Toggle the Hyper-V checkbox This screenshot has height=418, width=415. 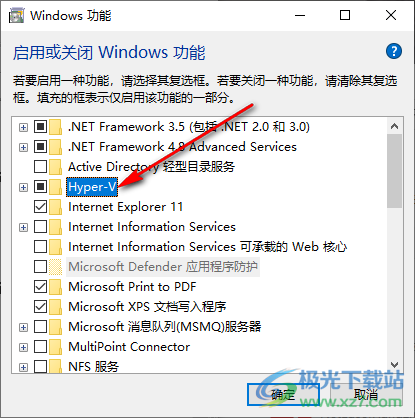pyautogui.click(x=40, y=187)
